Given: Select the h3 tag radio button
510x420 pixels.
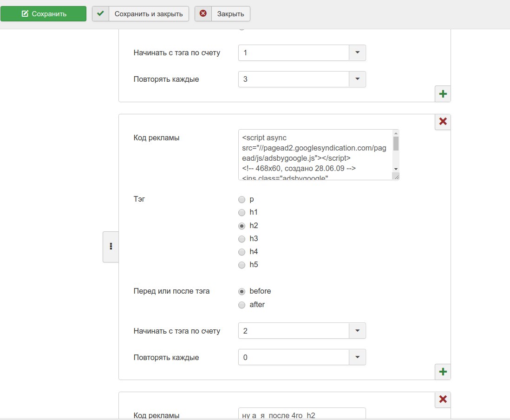Looking at the screenshot, I should [x=242, y=239].
